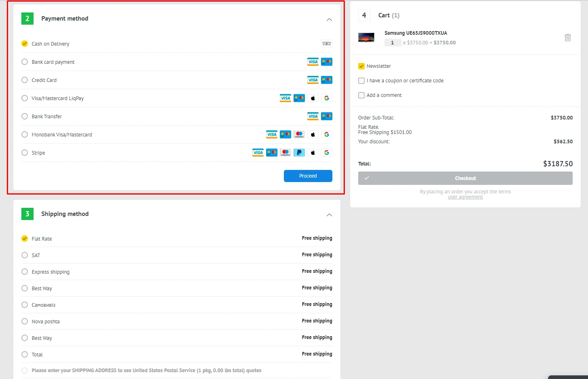588x379 pixels.
Task: Enable 'I have a coupon' checkbox
Action: click(x=361, y=81)
